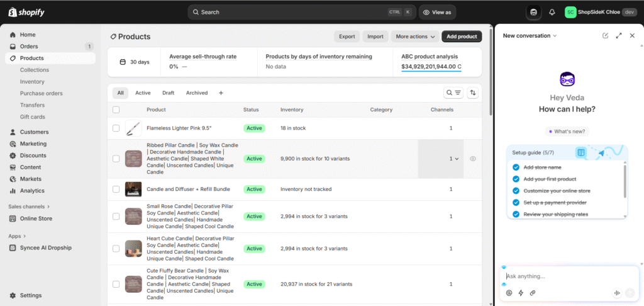This screenshot has height=306, width=644.
Task: Click the Syncee AI Dropship app icon
Action: (13, 248)
